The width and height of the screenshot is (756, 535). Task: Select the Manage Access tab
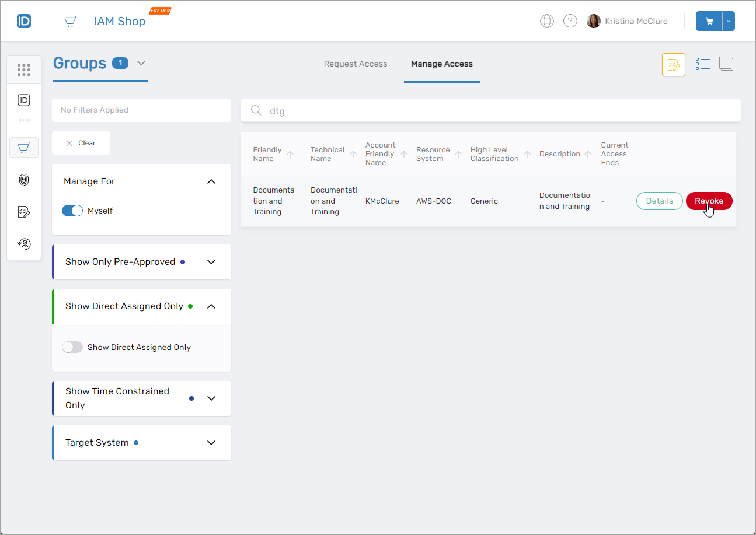[441, 64]
